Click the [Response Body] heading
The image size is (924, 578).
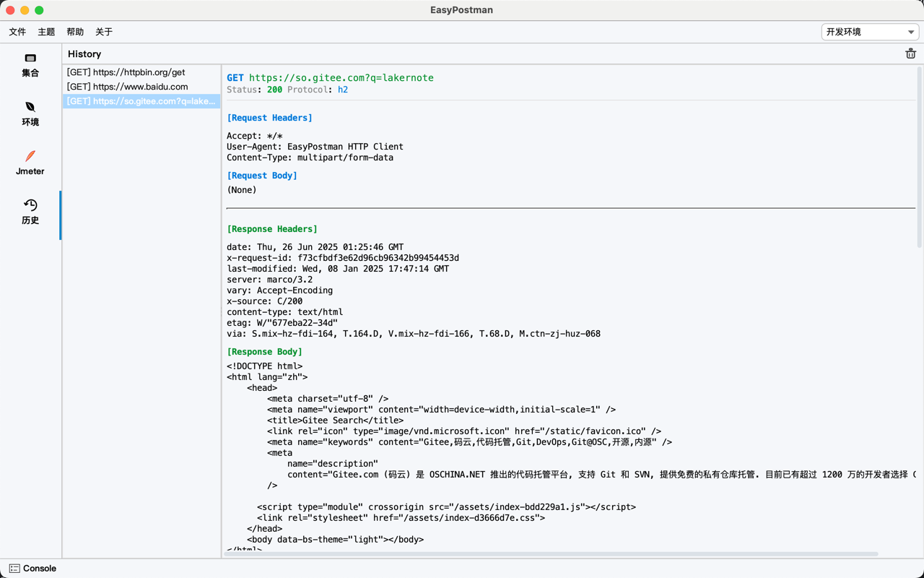pyautogui.click(x=264, y=352)
